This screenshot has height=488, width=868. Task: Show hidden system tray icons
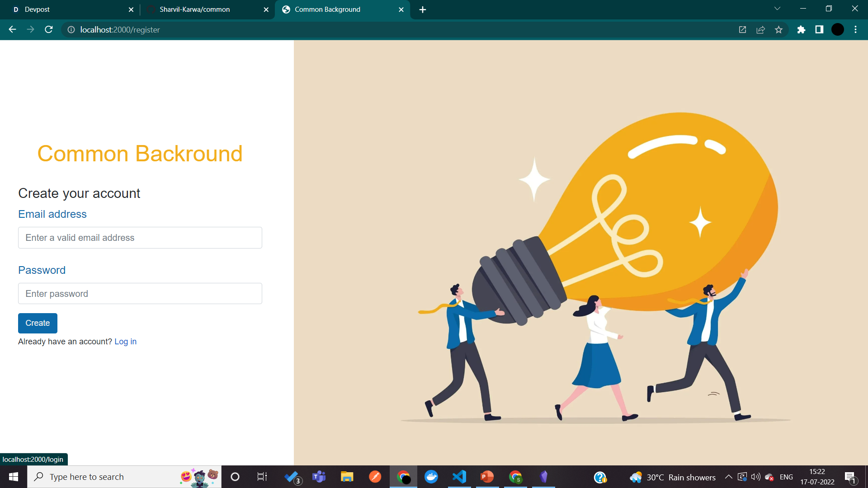(x=728, y=477)
